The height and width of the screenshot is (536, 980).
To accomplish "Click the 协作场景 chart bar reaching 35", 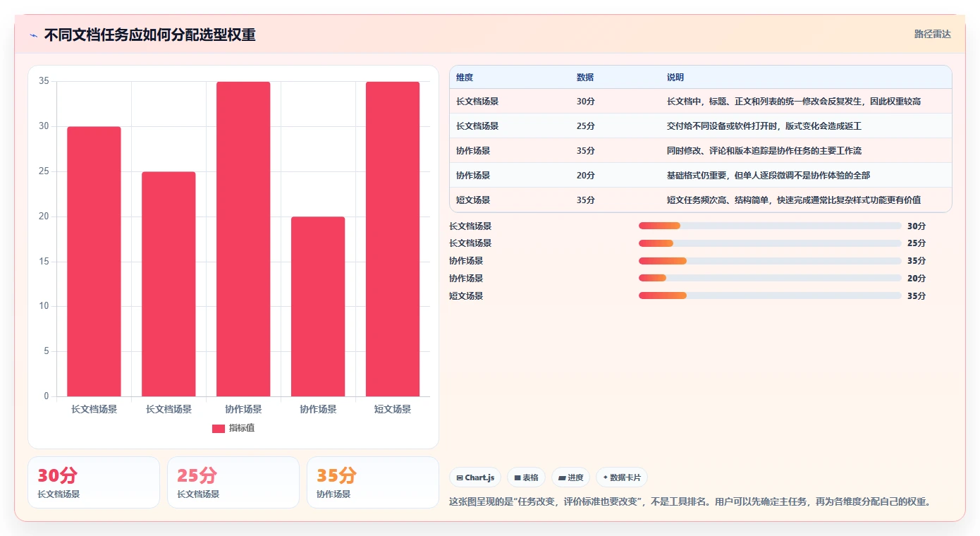I will tap(243, 239).
